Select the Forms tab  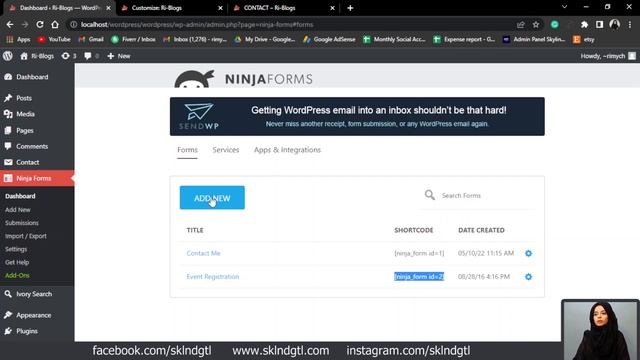(x=187, y=150)
